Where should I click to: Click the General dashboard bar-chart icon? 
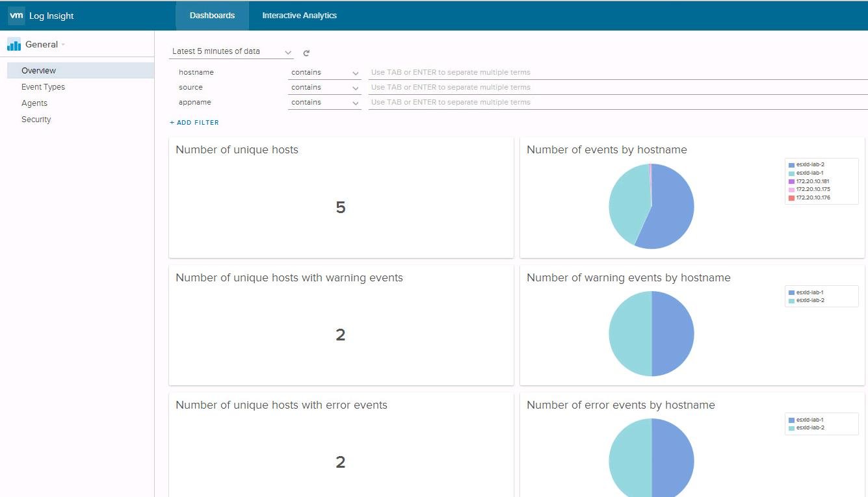(x=14, y=45)
